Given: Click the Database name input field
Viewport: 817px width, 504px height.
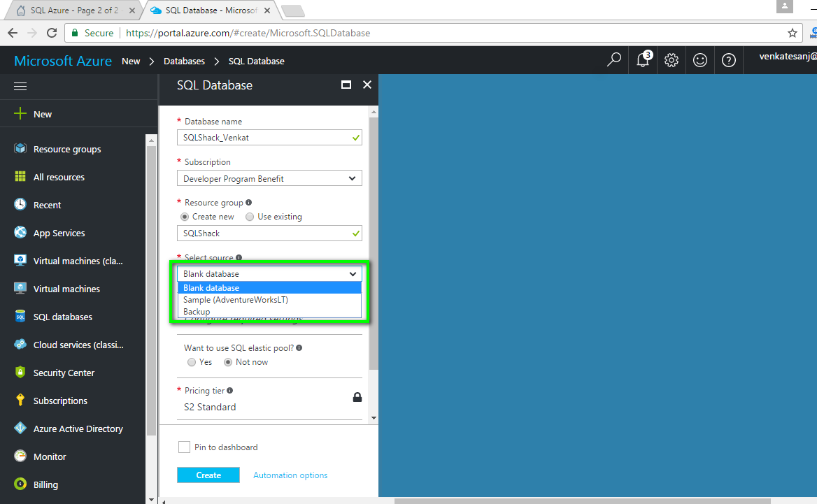Looking at the screenshot, I should (x=269, y=138).
